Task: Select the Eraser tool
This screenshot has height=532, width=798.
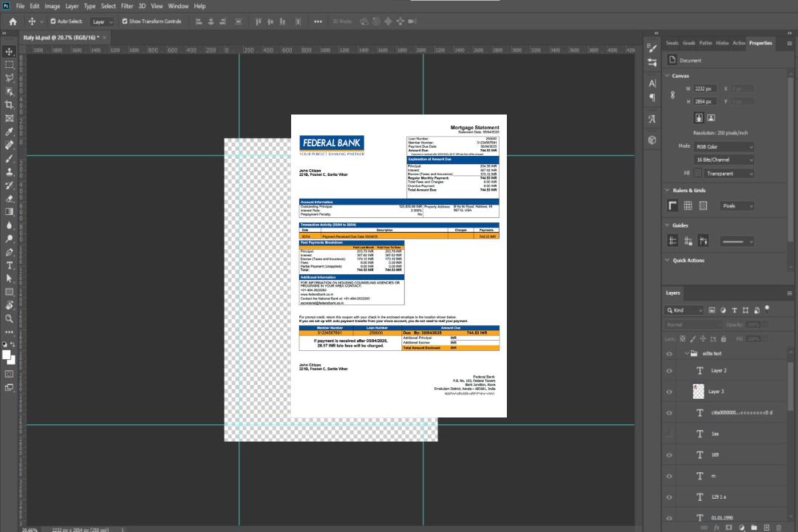Action: 9,199
